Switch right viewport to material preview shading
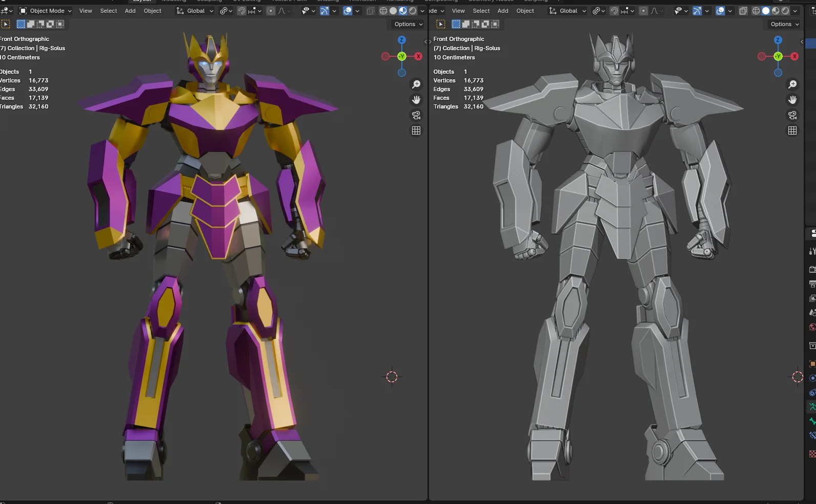Image resolution: width=816 pixels, height=504 pixels. [x=776, y=11]
